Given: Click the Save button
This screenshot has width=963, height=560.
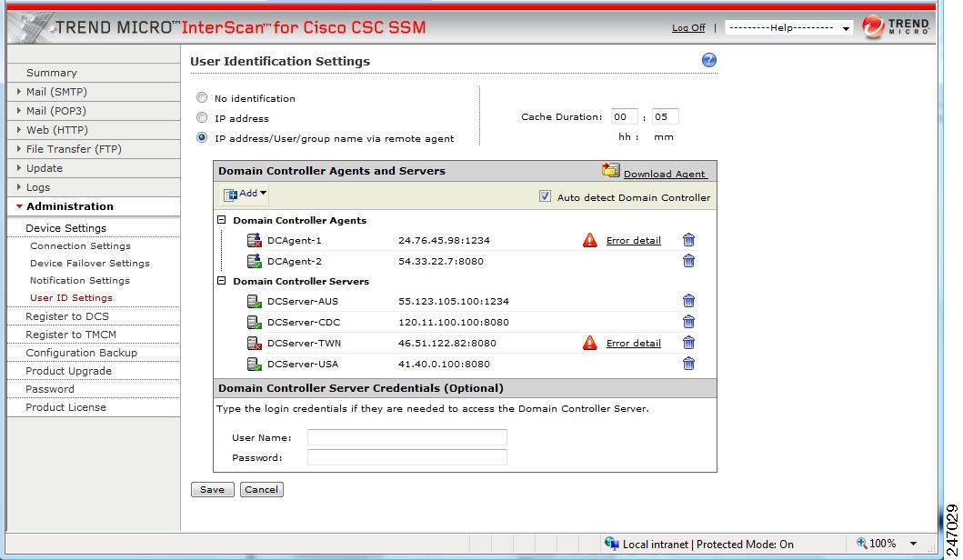Looking at the screenshot, I should (x=213, y=489).
